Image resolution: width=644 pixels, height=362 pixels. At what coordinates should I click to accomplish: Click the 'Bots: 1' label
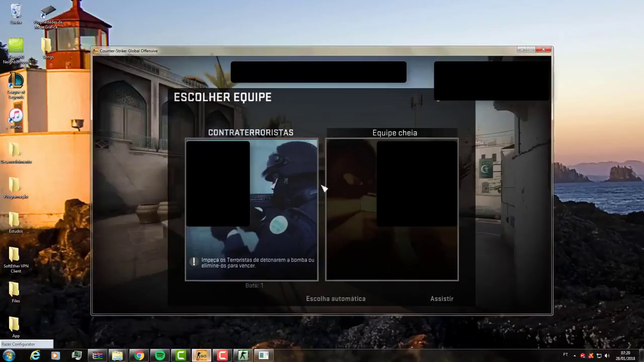coord(254,286)
